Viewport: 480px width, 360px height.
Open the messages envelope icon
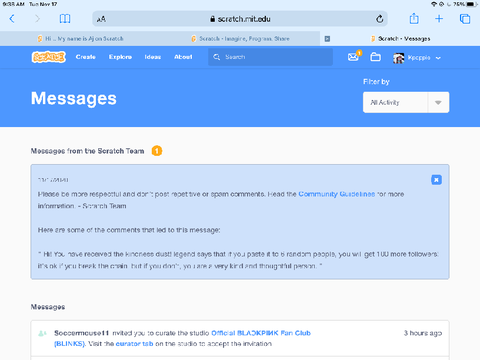[353, 57]
